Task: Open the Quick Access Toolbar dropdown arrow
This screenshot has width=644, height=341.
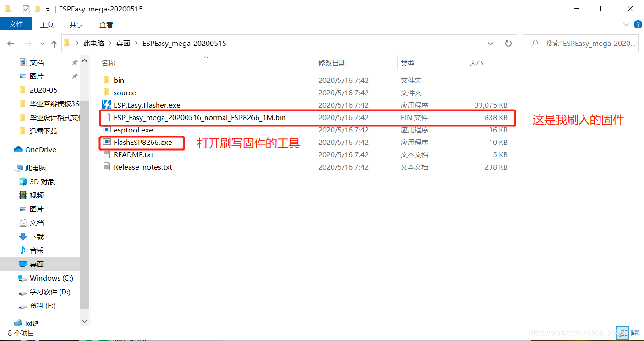Action: (x=48, y=9)
